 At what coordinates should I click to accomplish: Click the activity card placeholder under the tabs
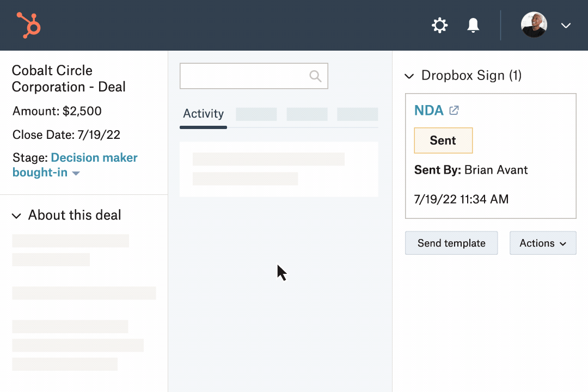279,169
